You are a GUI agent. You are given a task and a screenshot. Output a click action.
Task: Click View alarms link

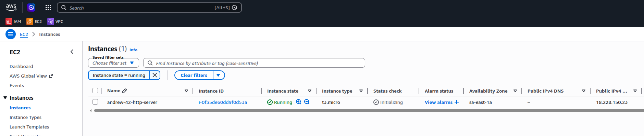click(438, 102)
